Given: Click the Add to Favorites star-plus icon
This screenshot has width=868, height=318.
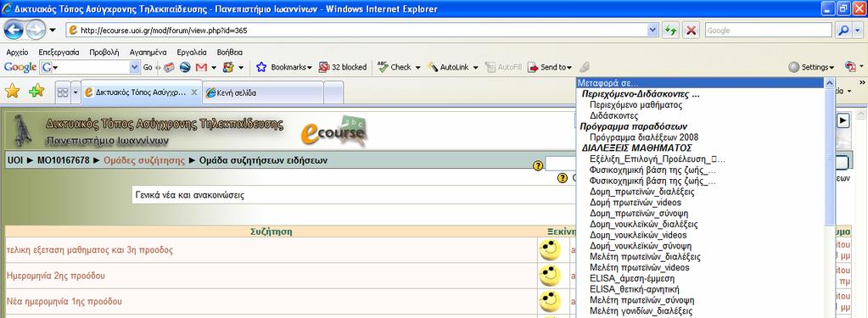Looking at the screenshot, I should coord(36,92).
